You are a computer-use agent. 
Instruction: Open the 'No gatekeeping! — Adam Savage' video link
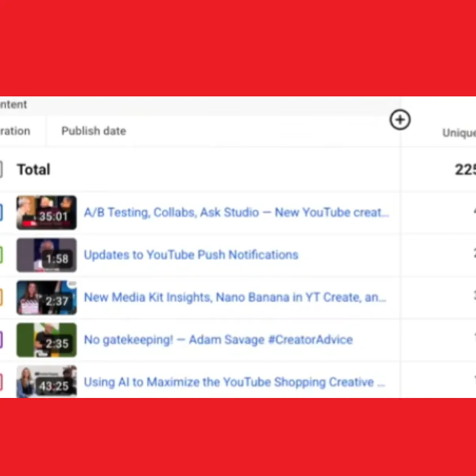pyautogui.click(x=218, y=340)
